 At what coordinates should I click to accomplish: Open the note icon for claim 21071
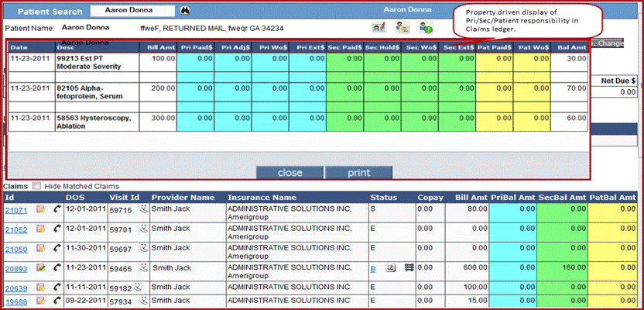40,210
